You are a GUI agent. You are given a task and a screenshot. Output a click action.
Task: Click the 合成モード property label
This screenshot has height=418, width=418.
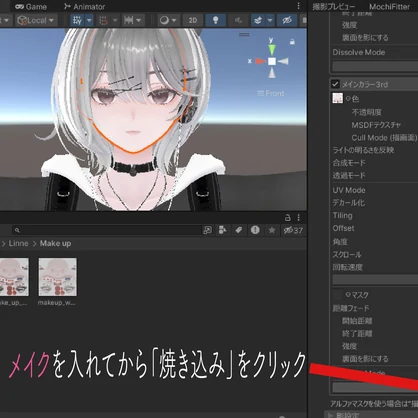point(349,163)
